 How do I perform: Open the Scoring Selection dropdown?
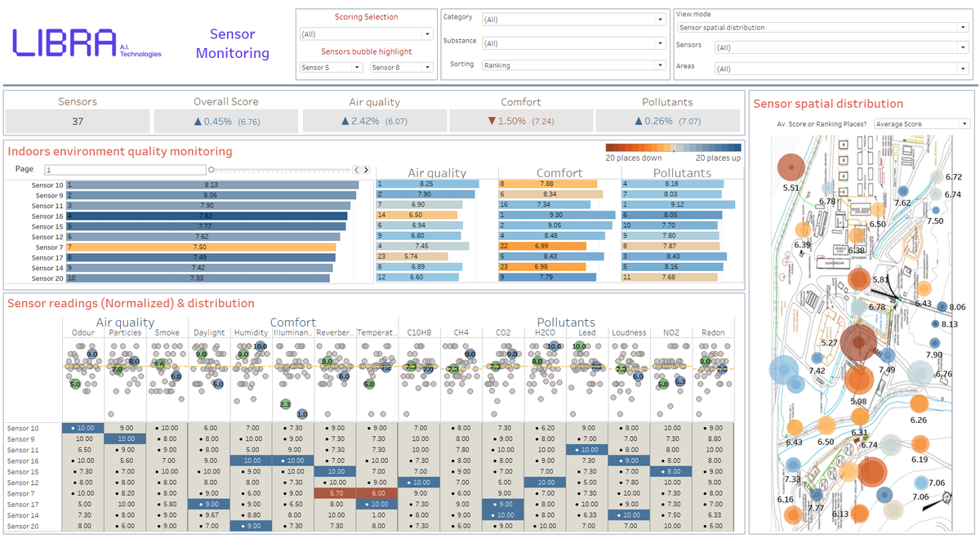pyautogui.click(x=366, y=34)
